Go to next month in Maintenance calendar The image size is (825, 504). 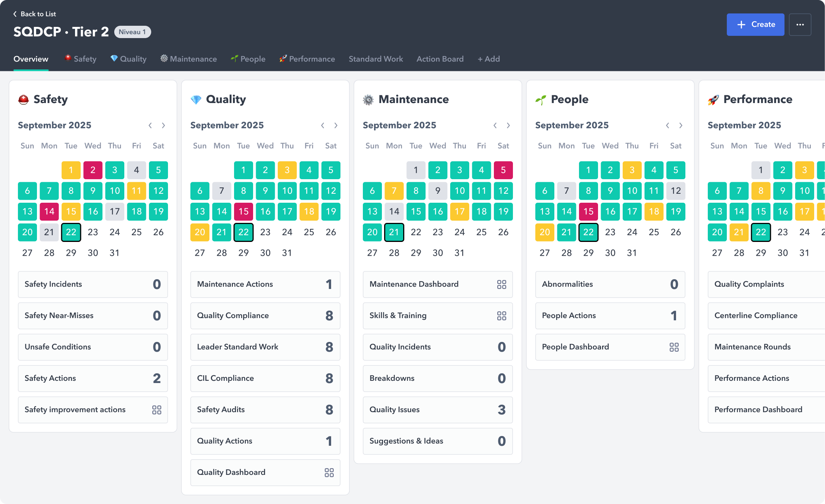click(508, 125)
